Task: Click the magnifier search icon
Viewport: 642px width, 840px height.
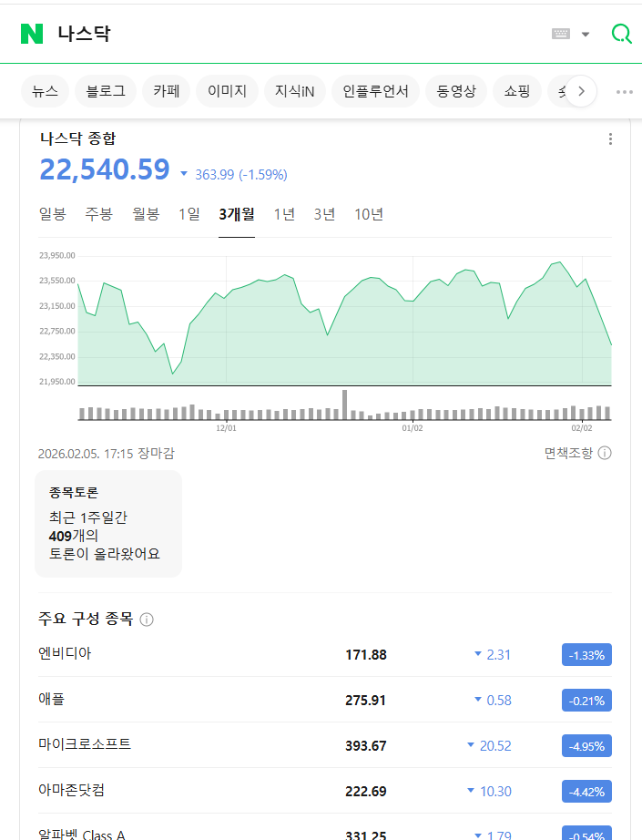Action: click(x=622, y=34)
